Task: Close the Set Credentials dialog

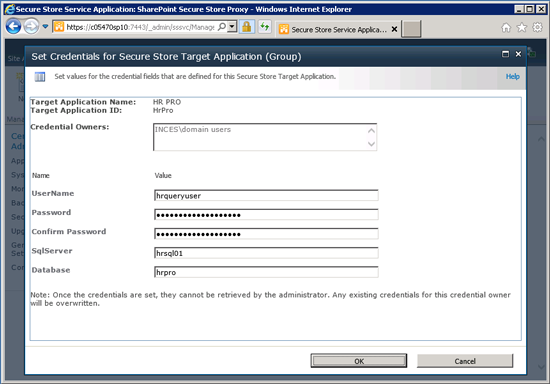Action: click(x=518, y=54)
